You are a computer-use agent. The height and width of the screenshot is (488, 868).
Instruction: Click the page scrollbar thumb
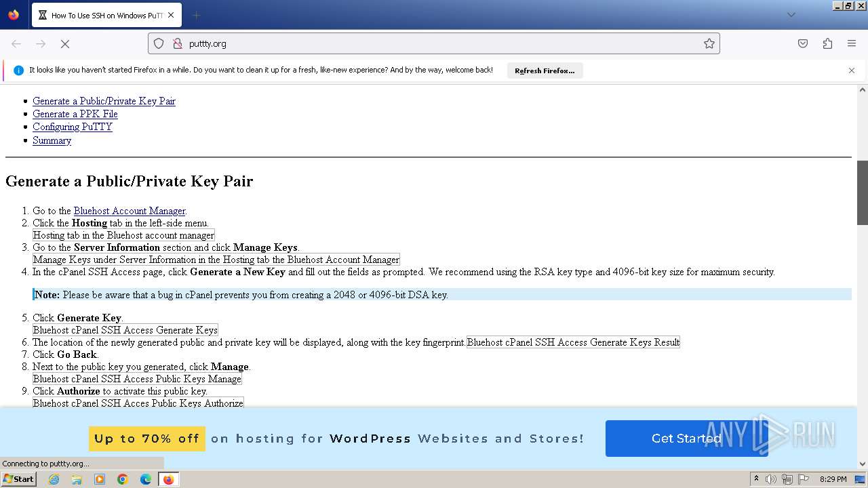point(863,192)
